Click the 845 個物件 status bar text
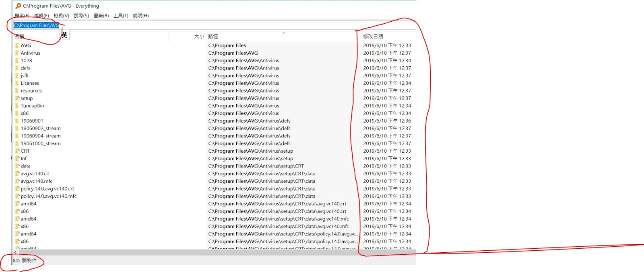644x272 pixels. tap(25, 260)
